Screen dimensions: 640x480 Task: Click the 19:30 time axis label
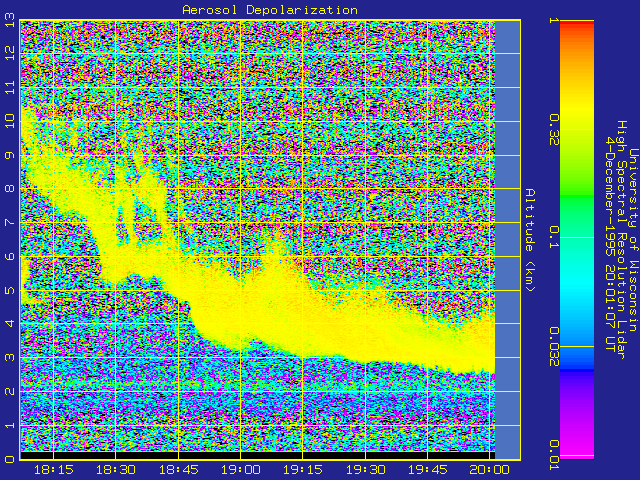tap(365, 470)
